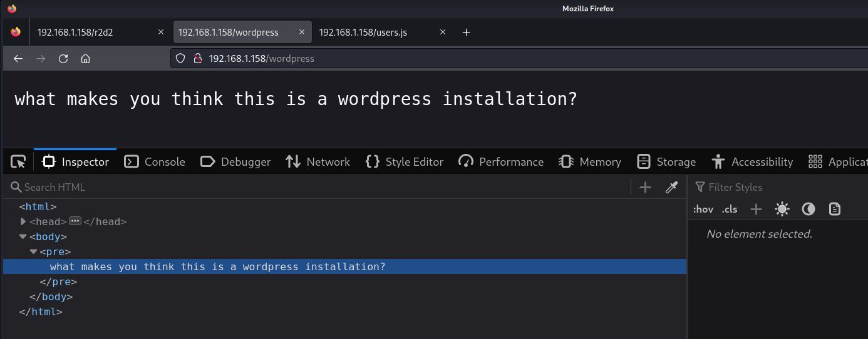
Task: Open the Network panel tab
Action: tap(318, 162)
